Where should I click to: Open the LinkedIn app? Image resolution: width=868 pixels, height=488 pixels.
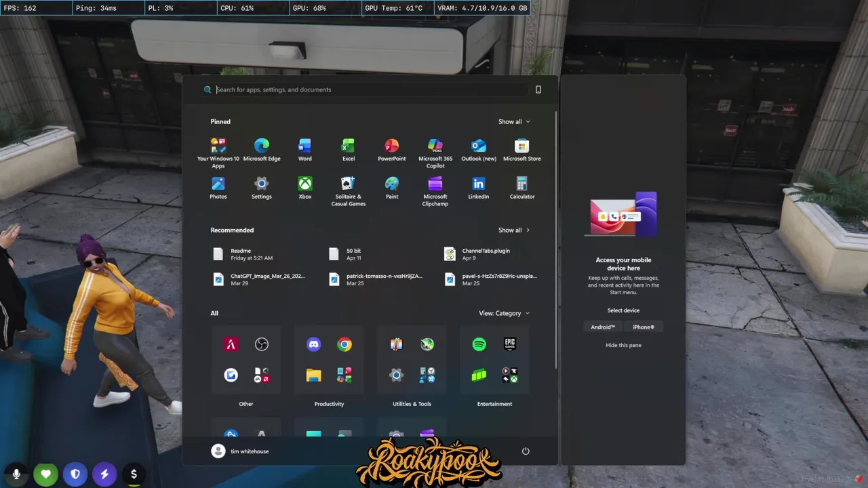pos(478,188)
